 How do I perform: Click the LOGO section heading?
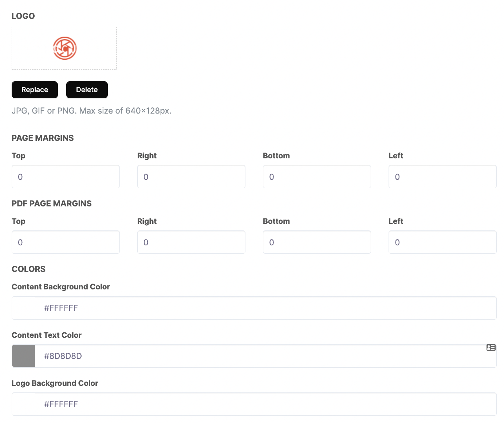(x=23, y=16)
